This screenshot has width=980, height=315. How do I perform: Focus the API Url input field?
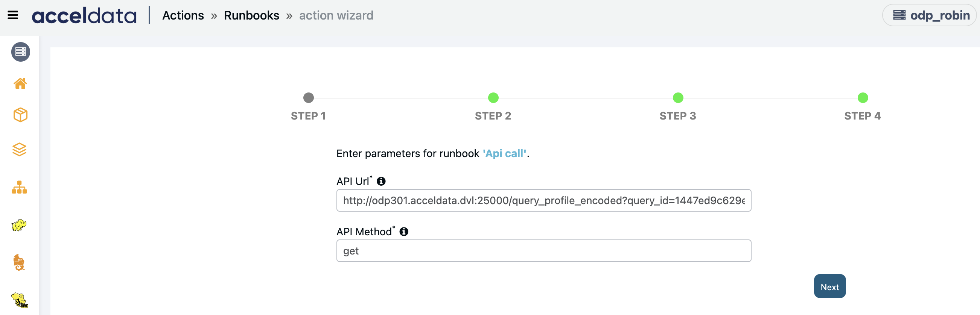click(544, 201)
